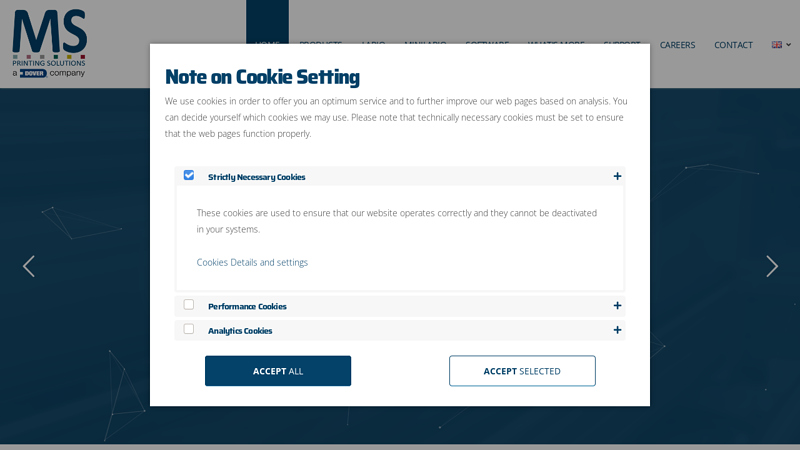Open the language dropdown arrow
The height and width of the screenshot is (450, 800).
(788, 45)
